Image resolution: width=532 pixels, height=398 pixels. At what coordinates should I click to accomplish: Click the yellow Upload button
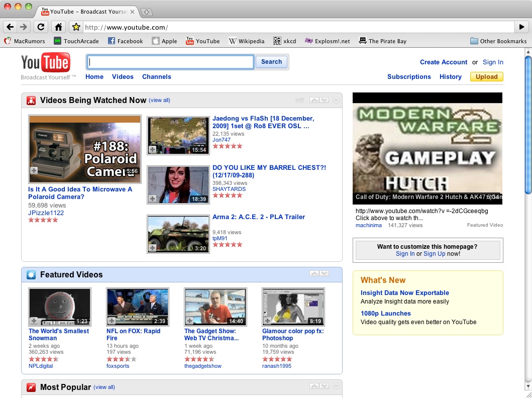coord(486,77)
